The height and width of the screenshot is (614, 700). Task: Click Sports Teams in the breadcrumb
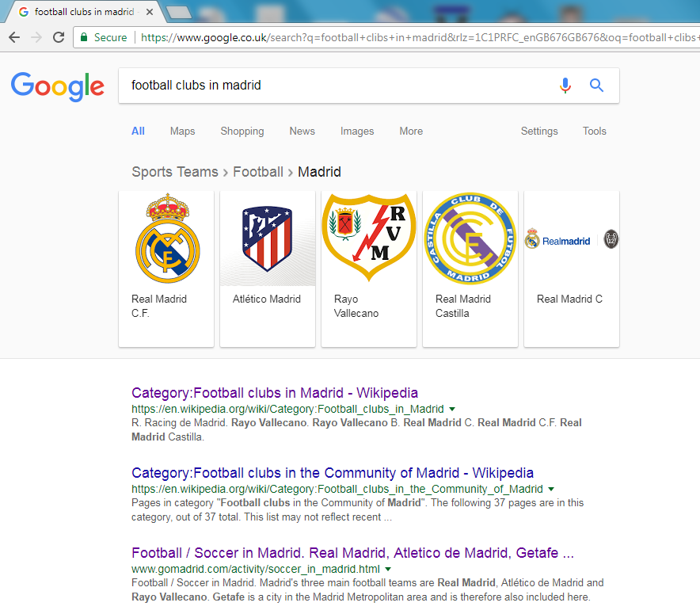[174, 172]
